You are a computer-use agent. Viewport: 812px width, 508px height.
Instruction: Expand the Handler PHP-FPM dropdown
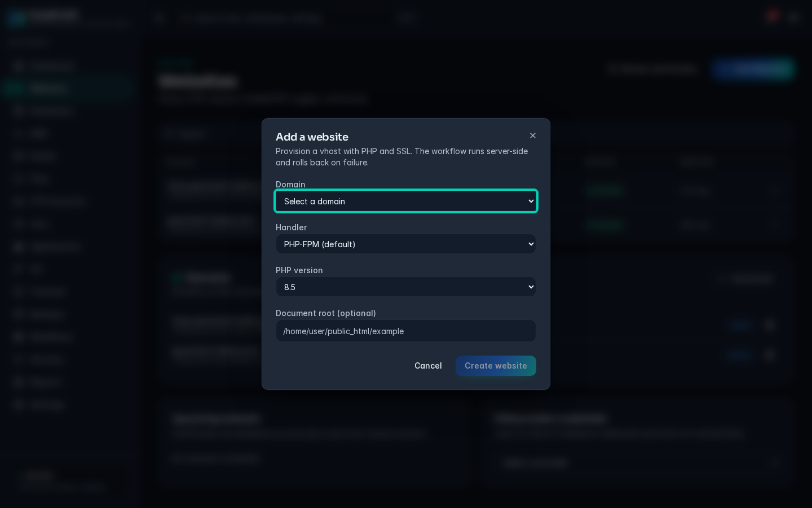[406, 244]
